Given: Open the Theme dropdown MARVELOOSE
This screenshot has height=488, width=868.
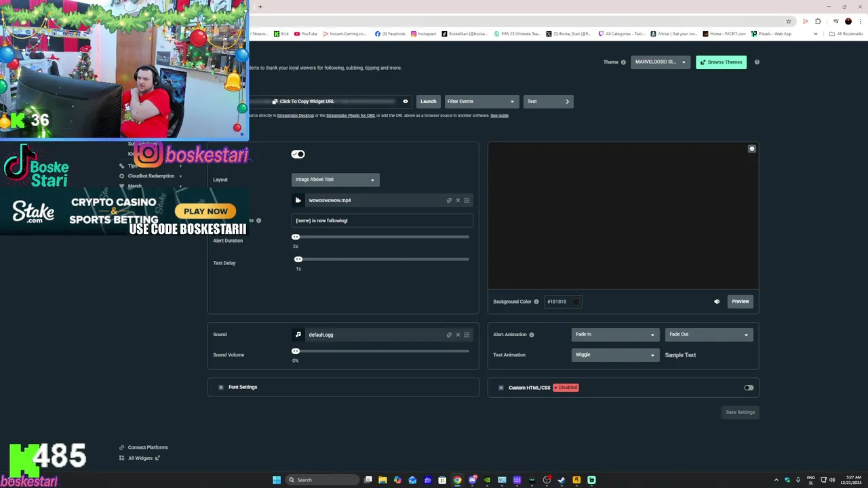Looking at the screenshot, I should 660,62.
